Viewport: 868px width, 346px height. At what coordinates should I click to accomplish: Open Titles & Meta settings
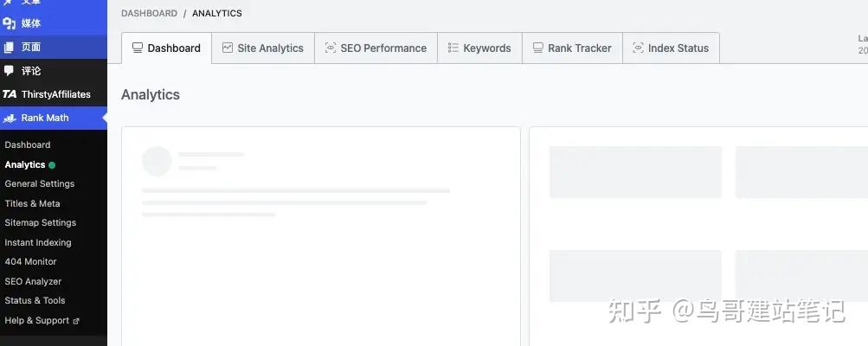coord(33,203)
